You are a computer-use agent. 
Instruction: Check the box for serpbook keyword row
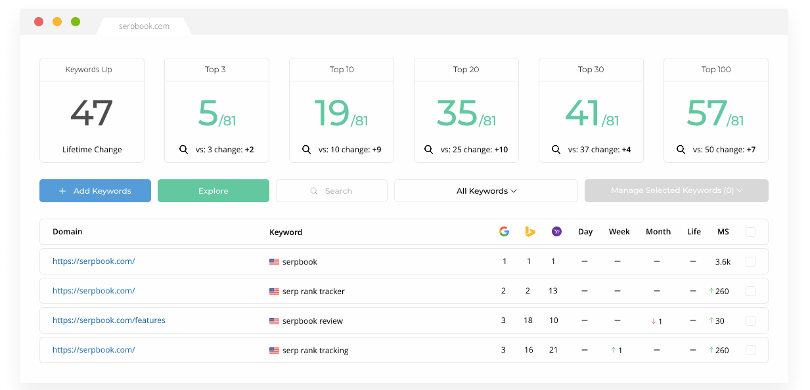click(751, 262)
